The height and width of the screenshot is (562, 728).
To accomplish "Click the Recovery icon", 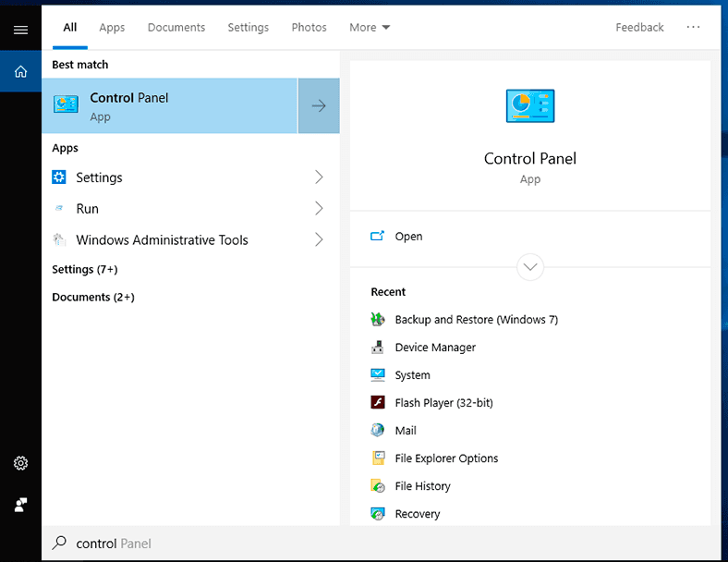I will pos(378,514).
